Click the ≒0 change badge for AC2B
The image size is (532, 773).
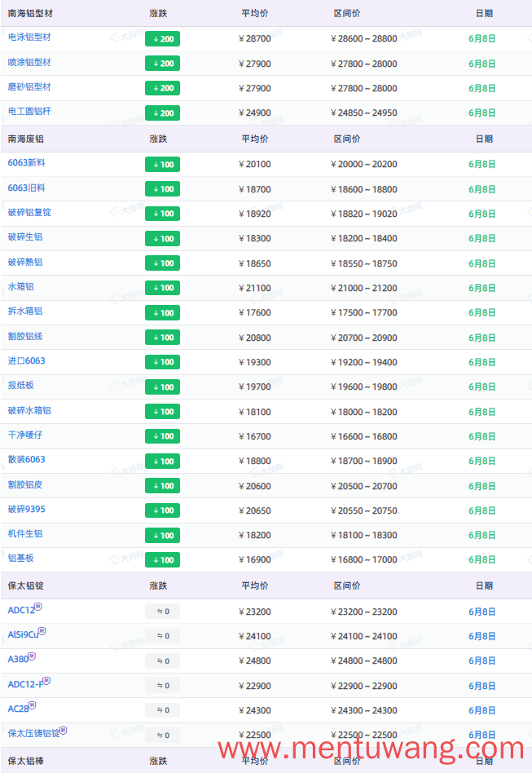[163, 710]
